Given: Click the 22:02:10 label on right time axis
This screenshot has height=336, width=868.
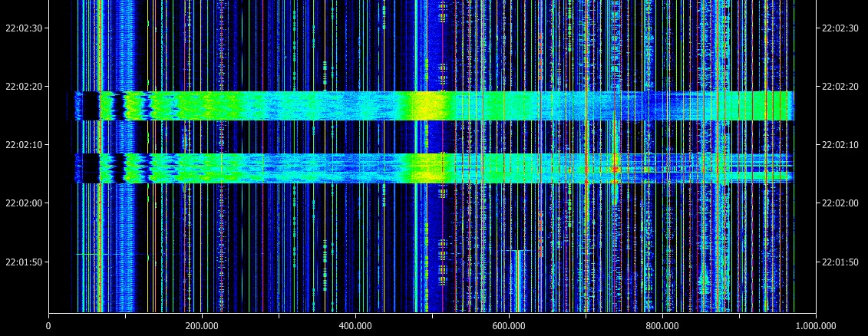Looking at the screenshot, I should [840, 145].
